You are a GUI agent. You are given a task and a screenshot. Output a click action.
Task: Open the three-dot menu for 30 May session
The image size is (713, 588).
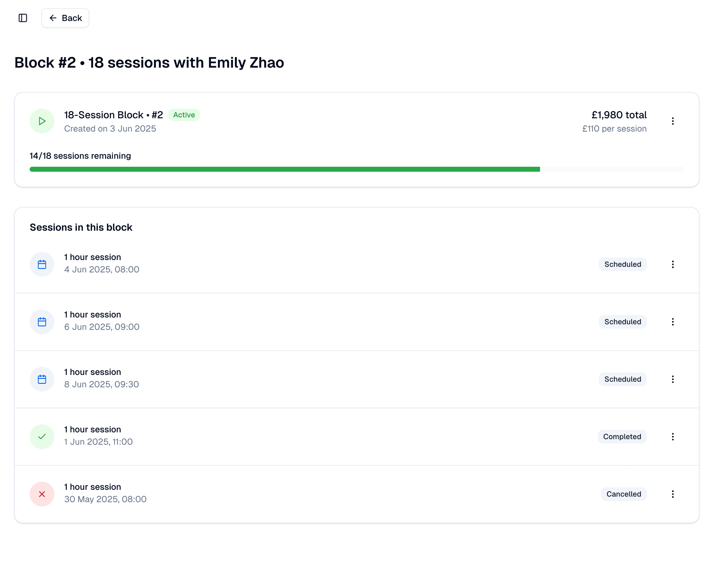click(672, 494)
